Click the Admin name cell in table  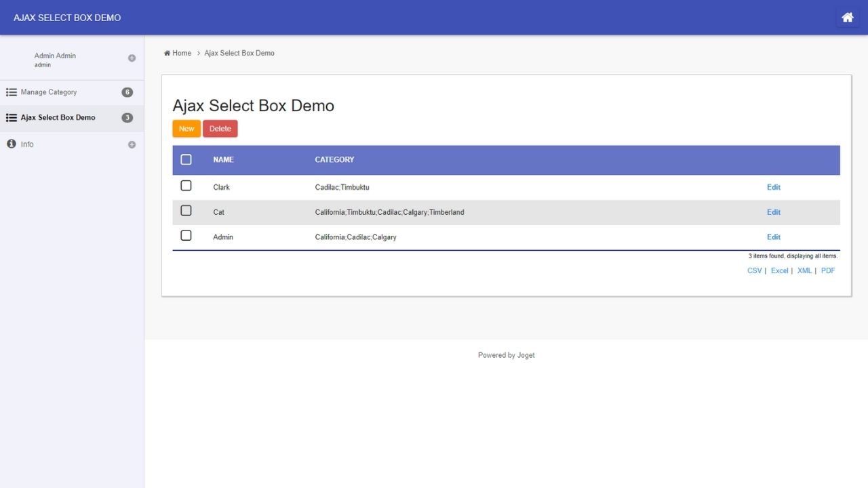pos(223,237)
